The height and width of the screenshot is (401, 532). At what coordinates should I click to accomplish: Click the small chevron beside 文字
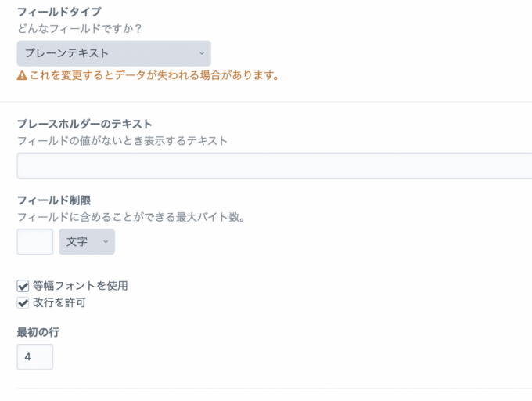106,242
